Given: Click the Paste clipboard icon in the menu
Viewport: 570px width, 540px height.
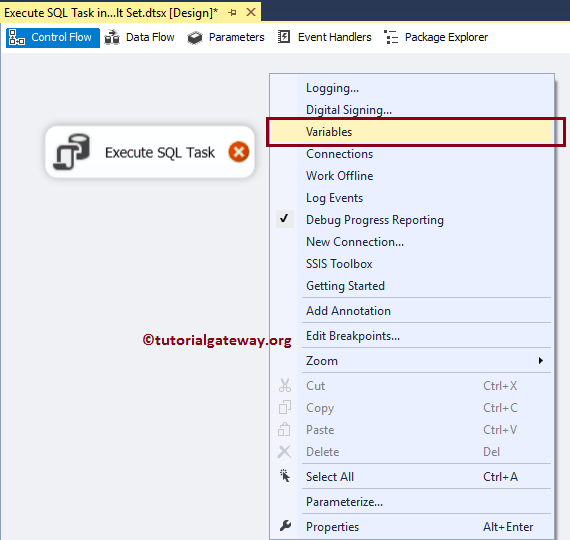Looking at the screenshot, I should pos(284,429).
